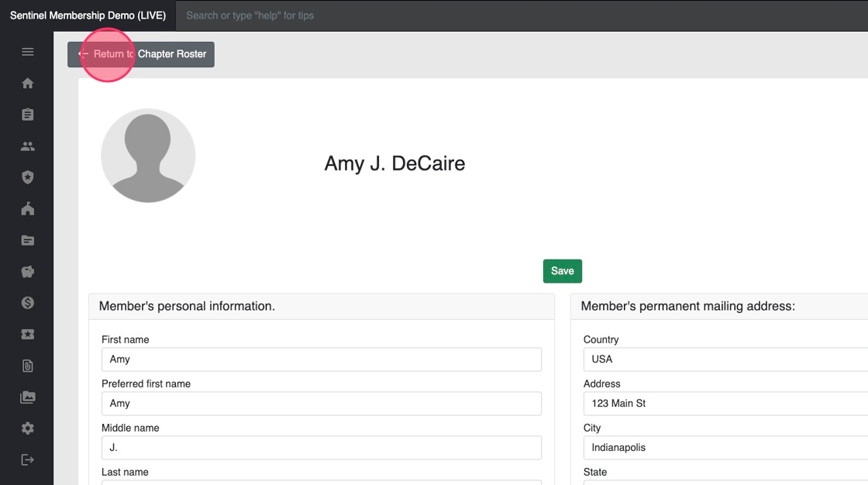868x485 pixels.
Task: Click the City field with Indianapolis
Action: click(x=725, y=448)
